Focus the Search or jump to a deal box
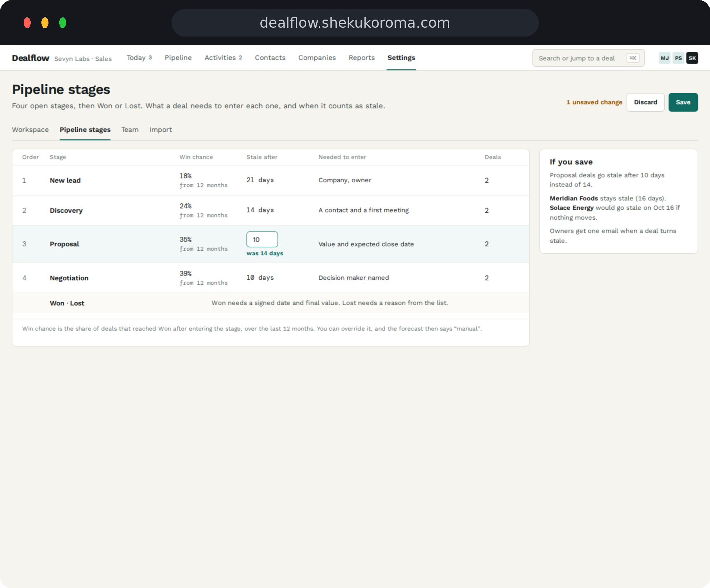 [x=588, y=58]
